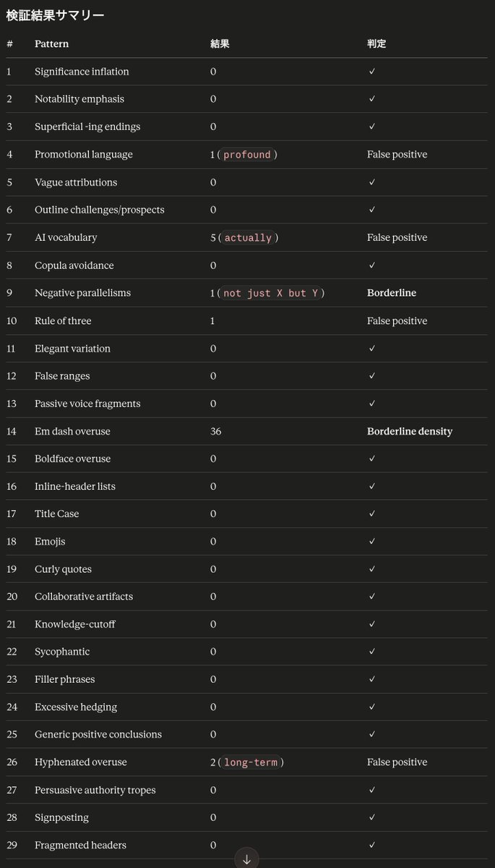Click the 'Em dash overuse' pattern name
Viewport: 495px width, 868px height.
[x=72, y=431]
